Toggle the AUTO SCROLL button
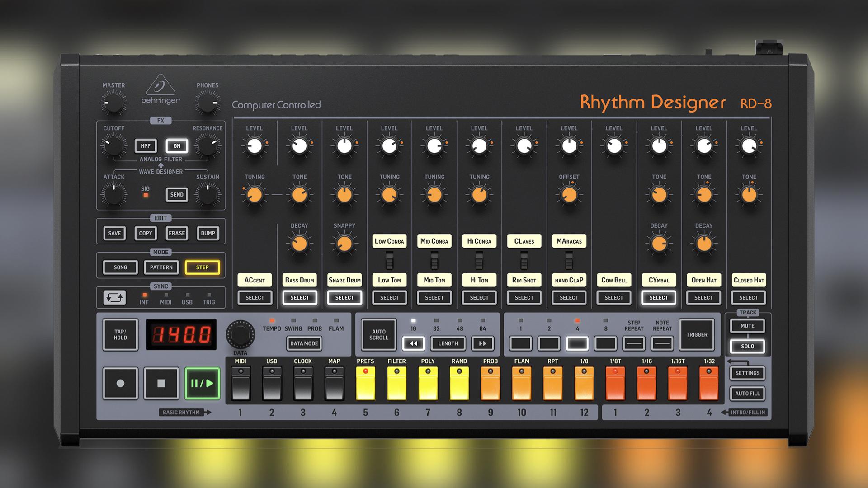This screenshot has width=868, height=488. 379,335
